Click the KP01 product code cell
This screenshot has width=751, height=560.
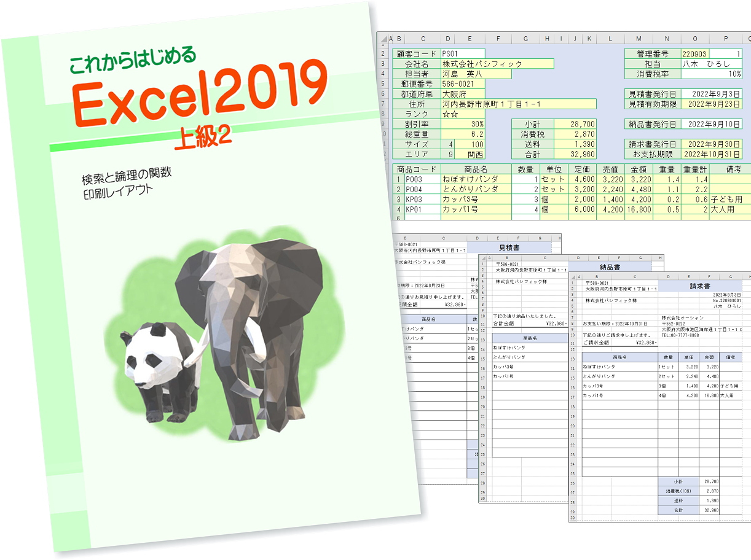pos(422,209)
